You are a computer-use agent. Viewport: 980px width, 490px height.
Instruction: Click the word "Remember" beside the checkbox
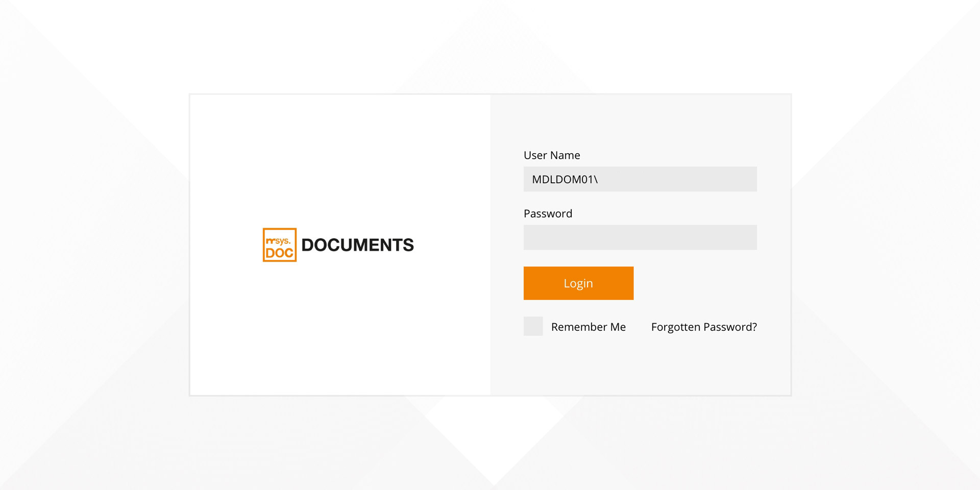[x=579, y=327]
